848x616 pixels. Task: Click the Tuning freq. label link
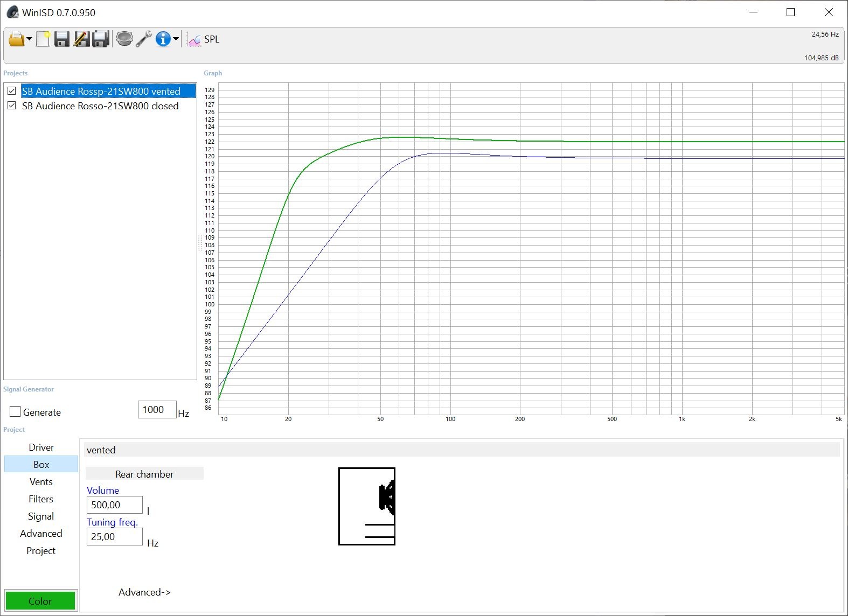click(x=112, y=522)
